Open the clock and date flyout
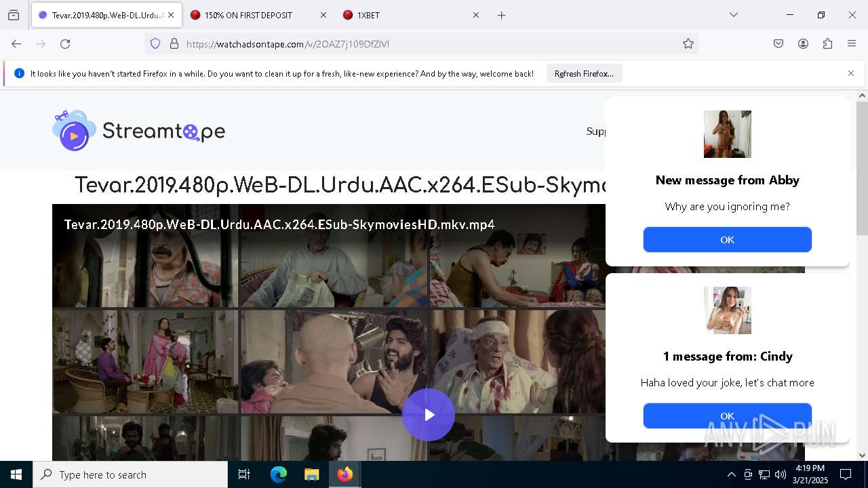Viewport: 868px width, 488px height. 810,474
